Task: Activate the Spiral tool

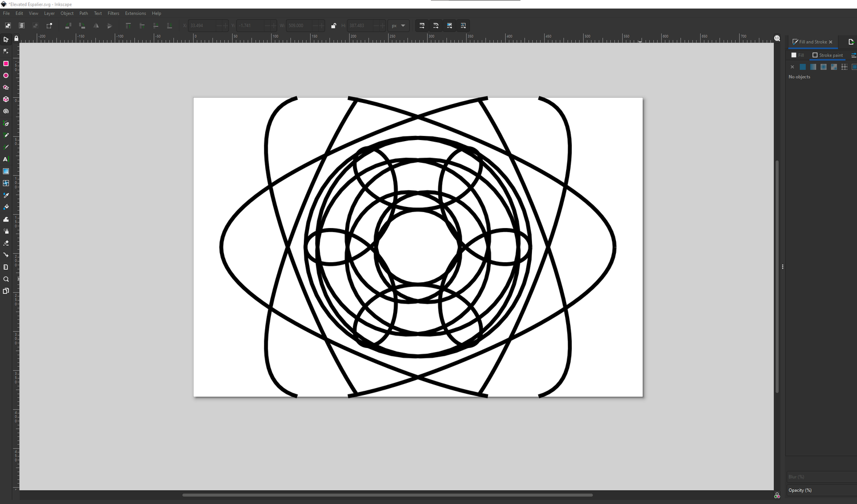Action: tap(6, 111)
